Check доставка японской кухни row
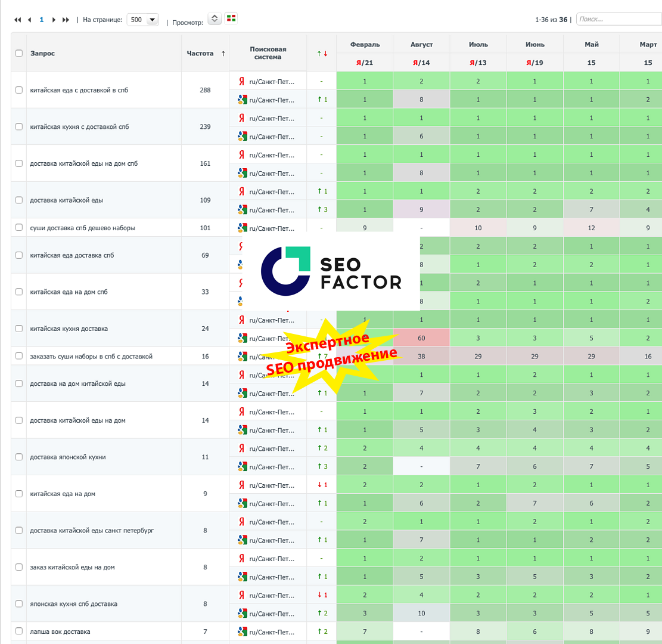This screenshot has height=644, width=662. [19, 457]
